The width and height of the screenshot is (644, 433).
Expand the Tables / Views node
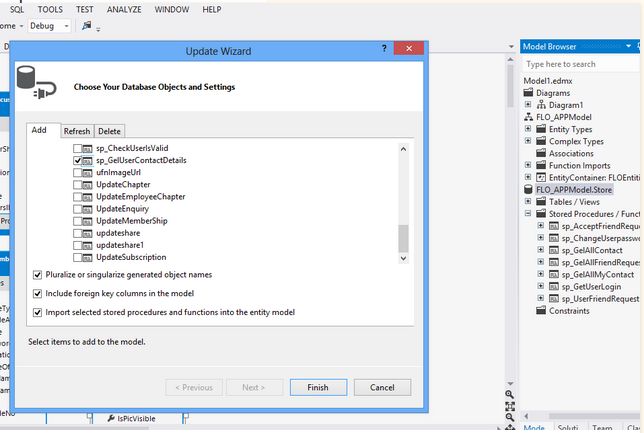[528, 201]
